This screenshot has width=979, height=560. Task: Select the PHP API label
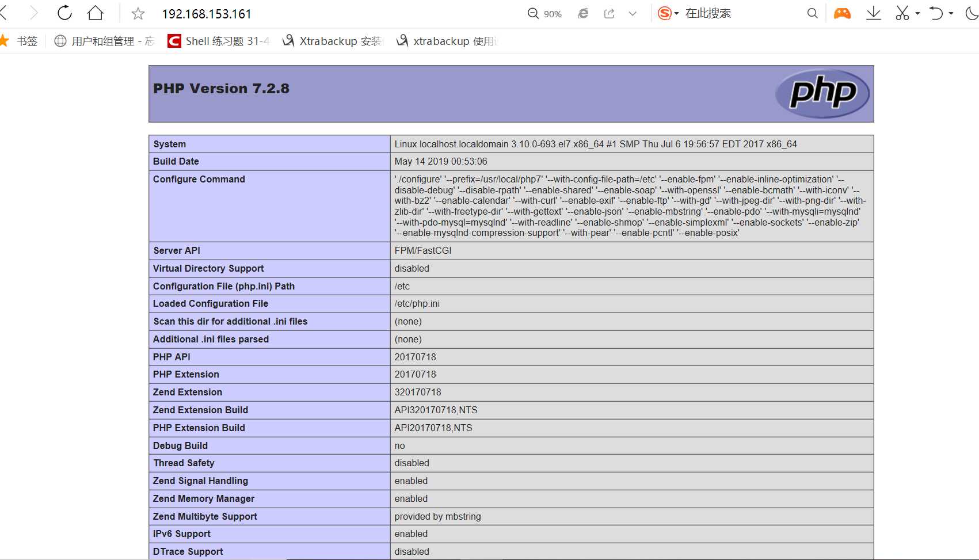pyautogui.click(x=172, y=357)
